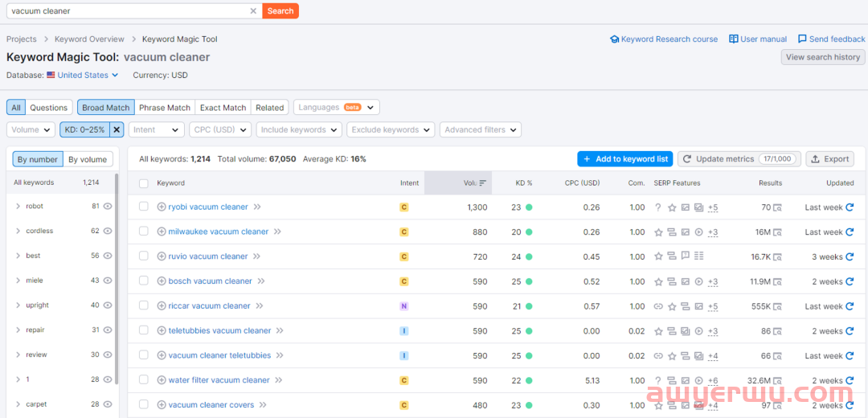Sort groups By volume
Image resolution: width=868 pixels, height=418 pixels.
tap(88, 159)
